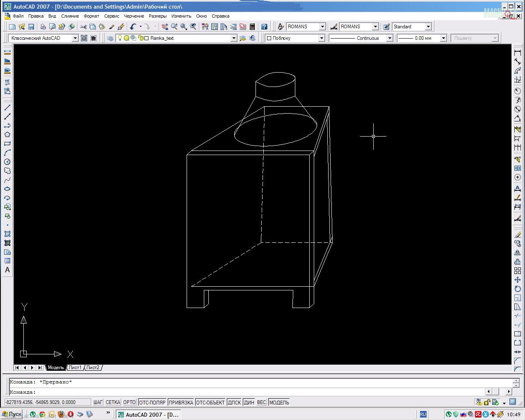
Task: Expand the 0.00 мм lineweight dropdown
Action: pos(443,38)
